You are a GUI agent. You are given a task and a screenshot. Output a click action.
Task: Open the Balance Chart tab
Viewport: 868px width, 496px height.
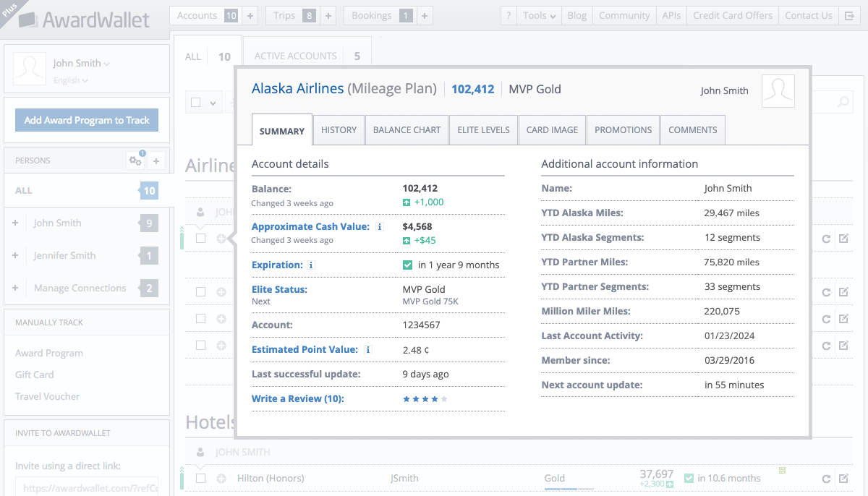407,129
